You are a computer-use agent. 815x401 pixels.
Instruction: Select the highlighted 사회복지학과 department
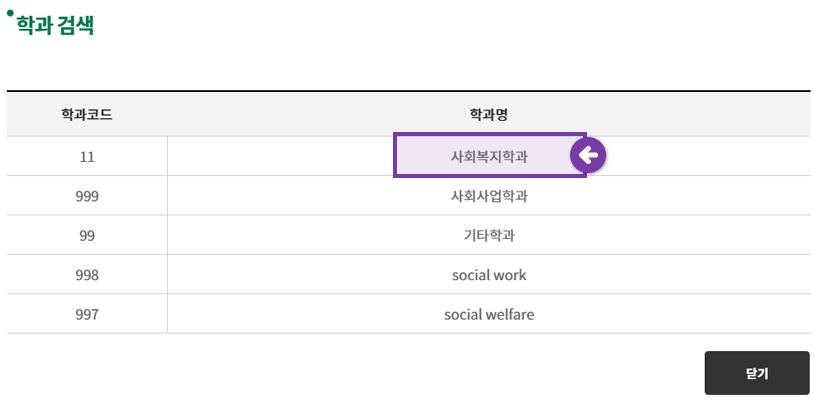[490, 155]
